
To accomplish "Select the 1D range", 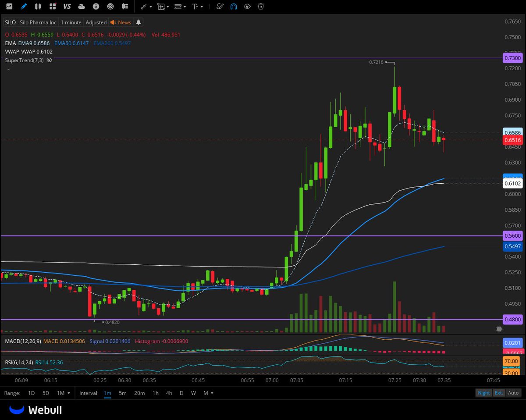I will pyautogui.click(x=31, y=393).
